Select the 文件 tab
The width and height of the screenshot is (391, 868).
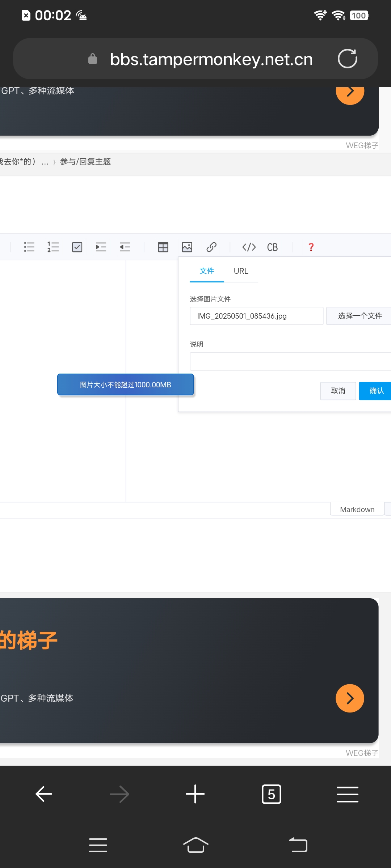pyautogui.click(x=207, y=271)
